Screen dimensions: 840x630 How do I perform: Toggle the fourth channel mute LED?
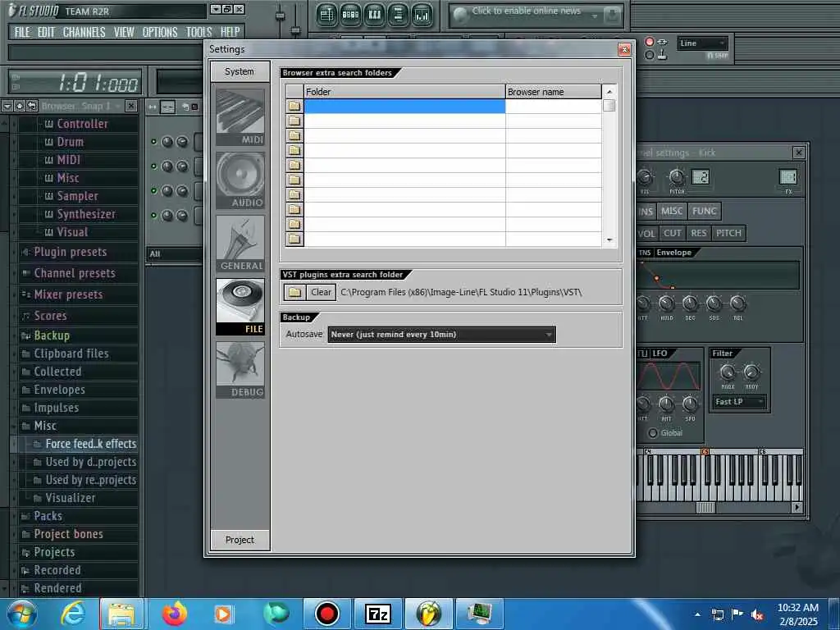click(x=153, y=215)
